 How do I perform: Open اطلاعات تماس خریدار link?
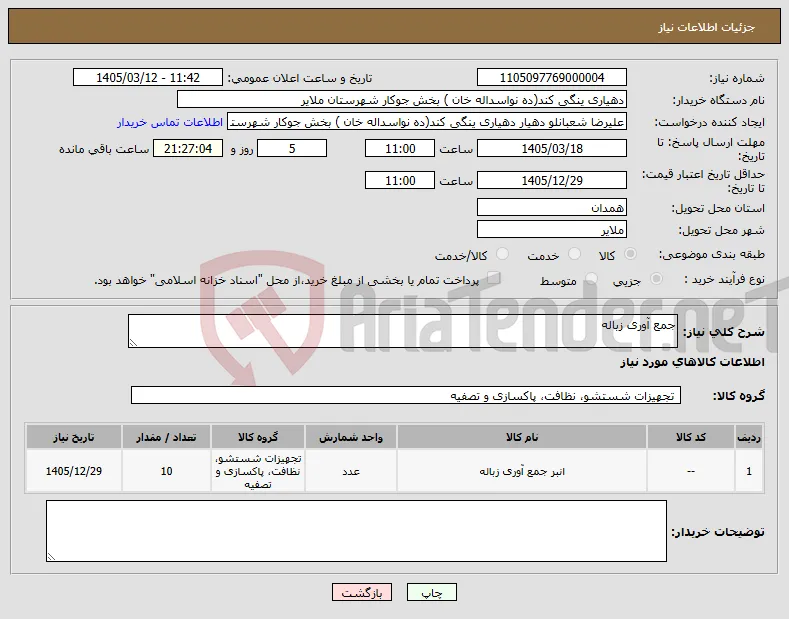pyautogui.click(x=170, y=122)
